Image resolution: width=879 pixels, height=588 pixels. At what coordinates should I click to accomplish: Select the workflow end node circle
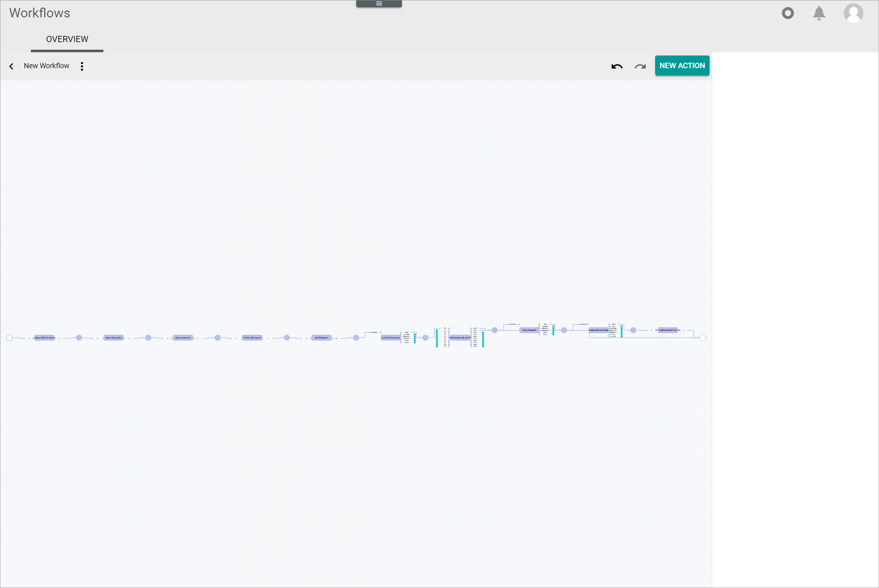(703, 338)
